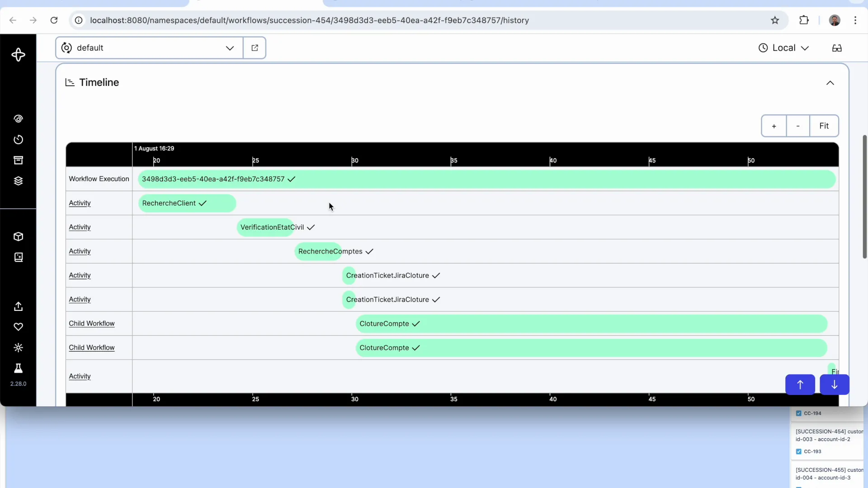The height and width of the screenshot is (488, 868).
Task: Click the Fit button on the timeline
Action: (824, 126)
